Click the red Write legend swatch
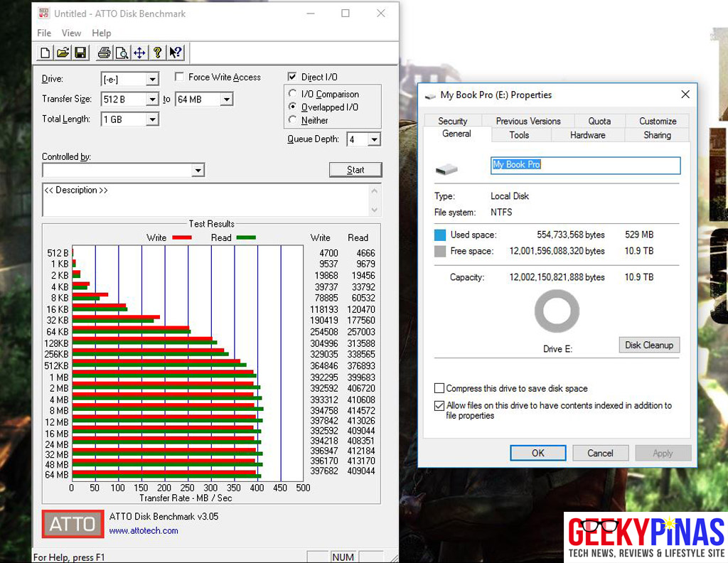 pyautogui.click(x=182, y=237)
